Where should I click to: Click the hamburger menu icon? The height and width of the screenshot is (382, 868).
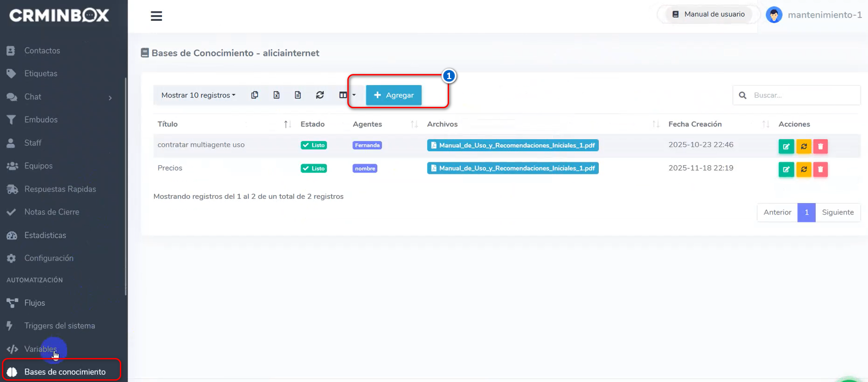pos(156,16)
